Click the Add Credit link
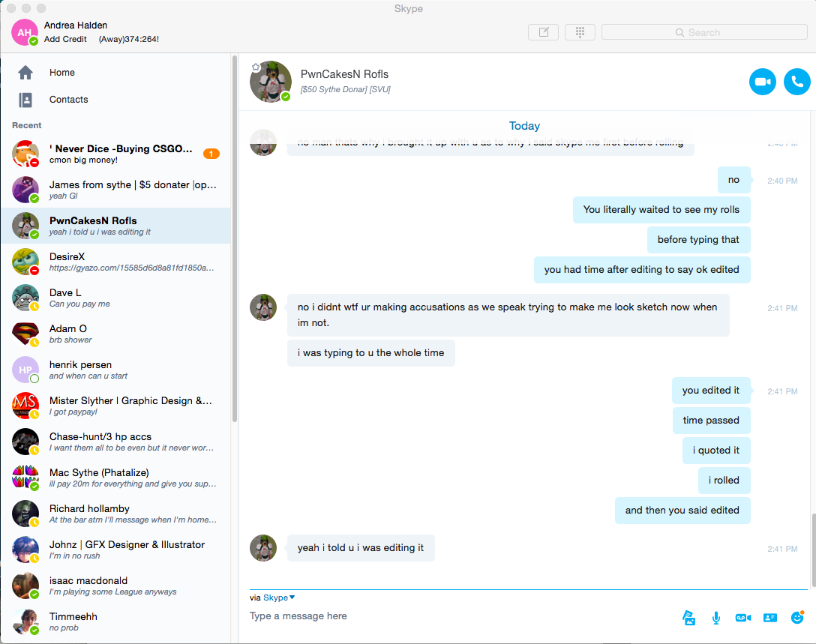 click(65, 39)
